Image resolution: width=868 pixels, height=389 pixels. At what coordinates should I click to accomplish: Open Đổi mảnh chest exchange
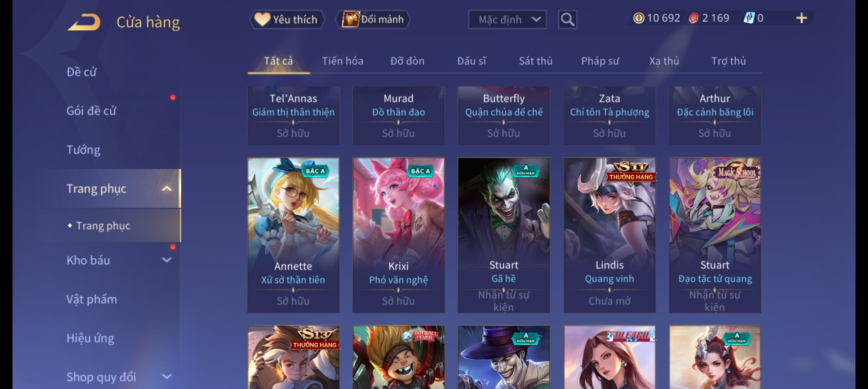[373, 19]
